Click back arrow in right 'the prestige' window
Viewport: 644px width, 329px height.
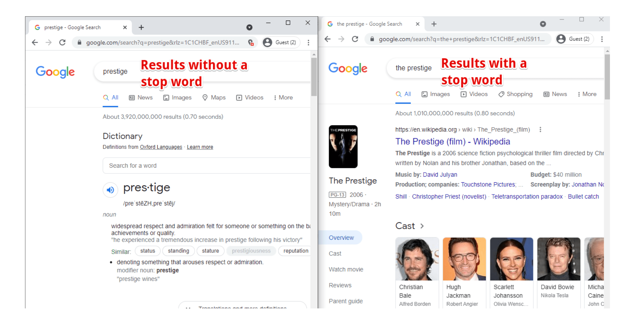click(x=327, y=39)
